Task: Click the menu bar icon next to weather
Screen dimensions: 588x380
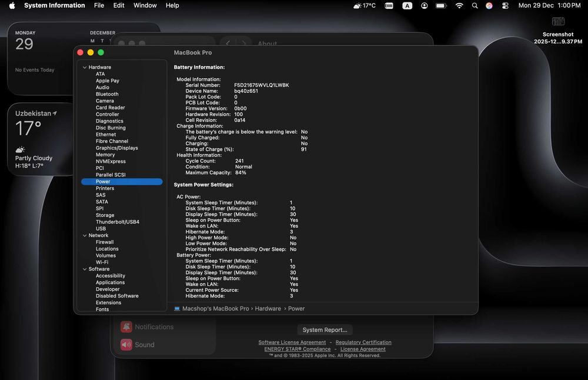Action: (x=389, y=6)
